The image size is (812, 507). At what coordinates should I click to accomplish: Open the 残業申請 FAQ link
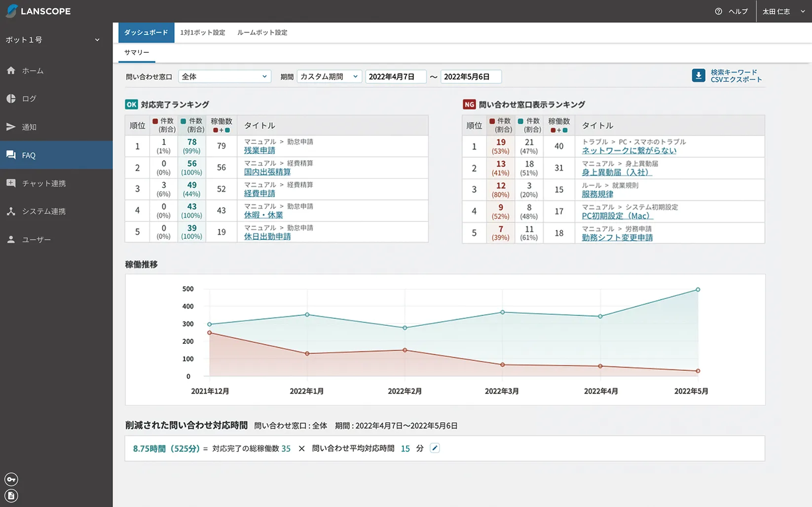point(259,150)
